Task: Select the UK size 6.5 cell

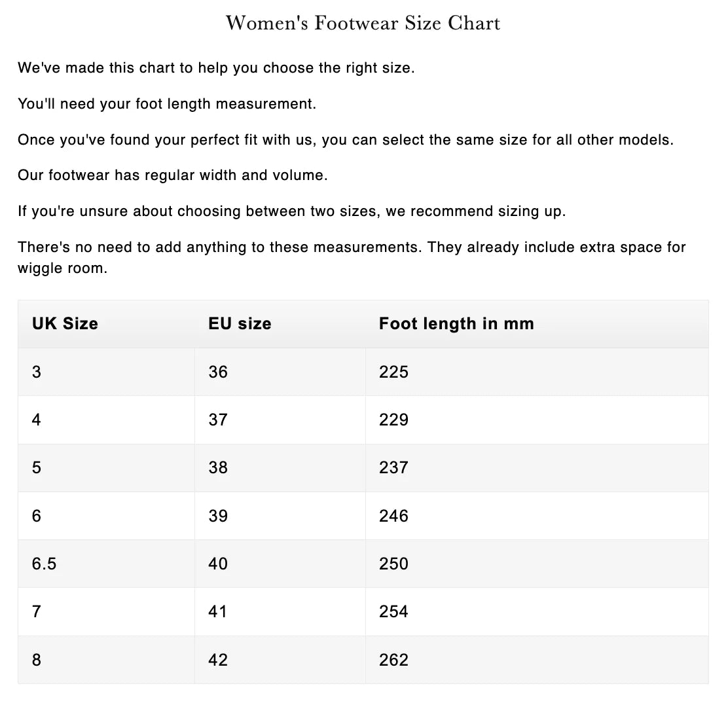Action: pos(45,564)
